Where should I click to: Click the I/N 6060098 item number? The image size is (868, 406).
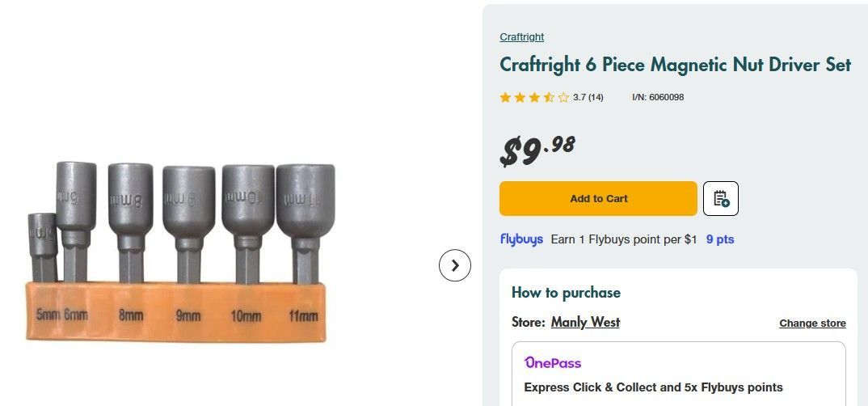tap(658, 98)
